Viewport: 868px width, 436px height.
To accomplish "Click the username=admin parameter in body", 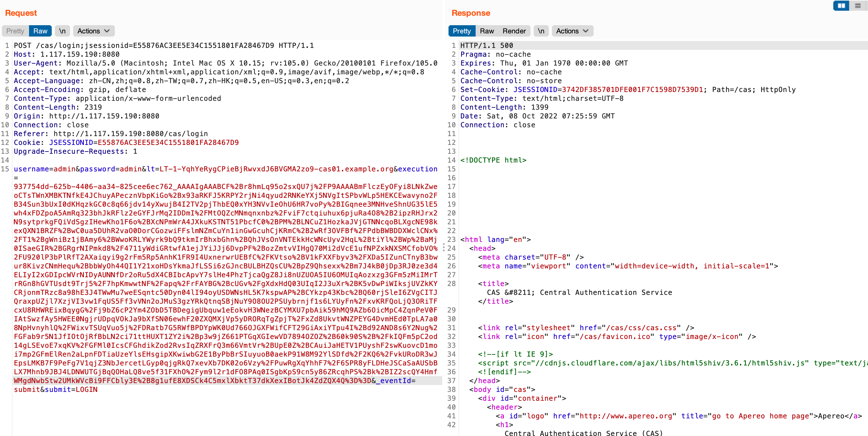I will (44, 169).
